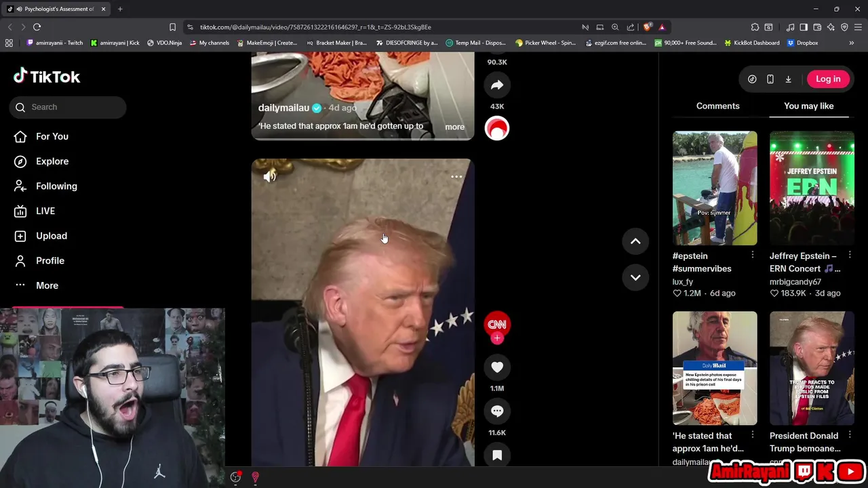Open the Brave Rewards triangle icon
Viewport: 868px width, 488px height.
click(662, 27)
